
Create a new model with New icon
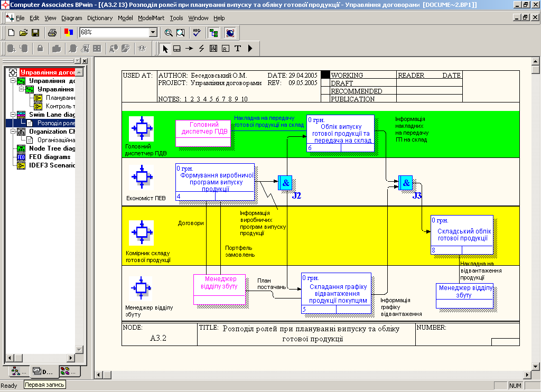pyautogui.click(x=12, y=33)
